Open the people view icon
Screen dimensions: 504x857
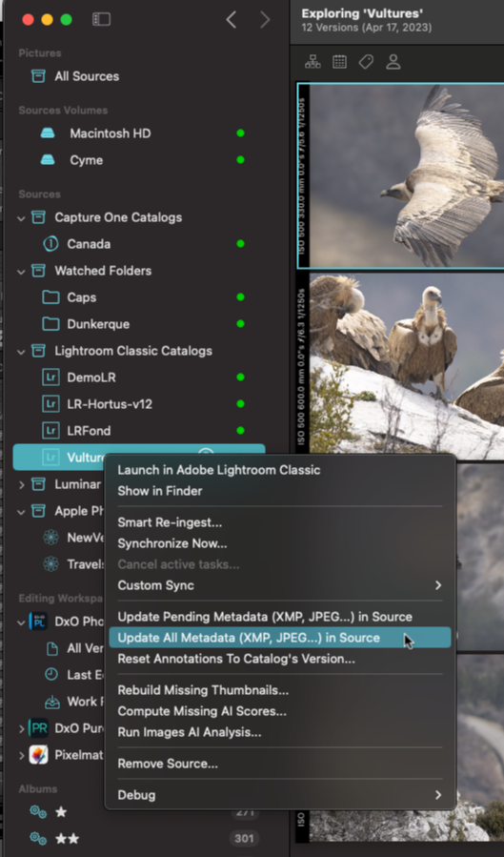click(x=393, y=62)
